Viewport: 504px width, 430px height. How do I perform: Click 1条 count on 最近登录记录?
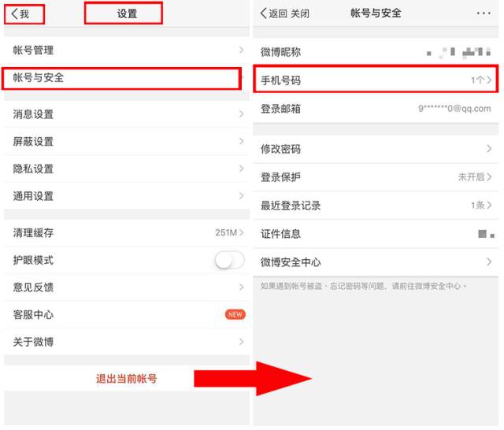[x=478, y=205]
